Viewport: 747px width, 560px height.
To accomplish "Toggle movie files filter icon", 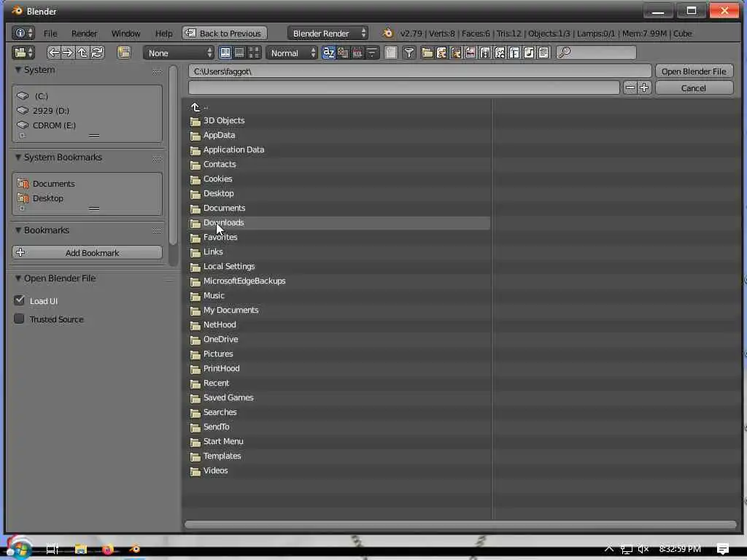I will [485, 52].
